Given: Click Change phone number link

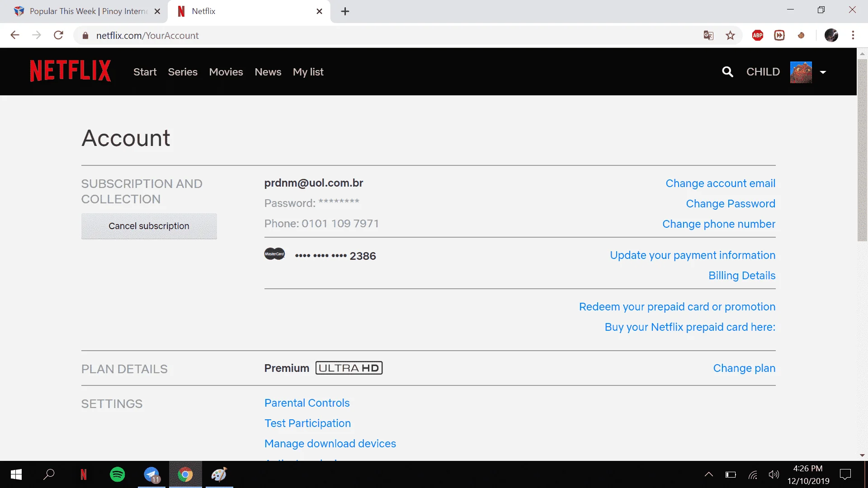Looking at the screenshot, I should (x=719, y=224).
